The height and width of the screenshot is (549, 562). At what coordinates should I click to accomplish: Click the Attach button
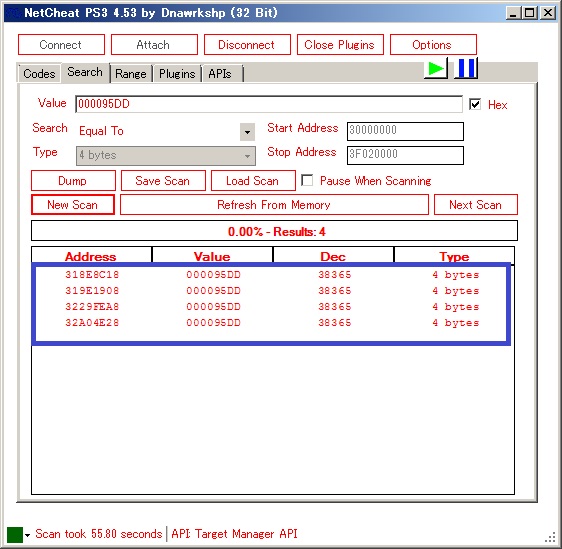coord(154,45)
